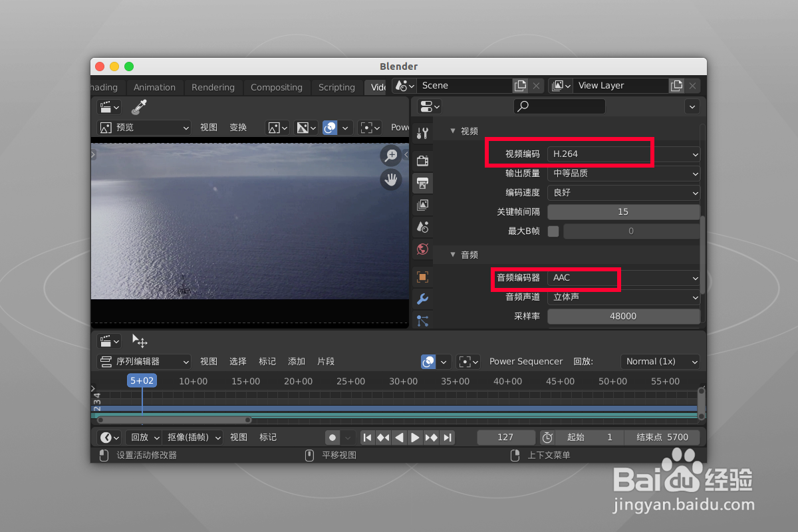Open the 选择 menu in sequencer

click(x=238, y=361)
